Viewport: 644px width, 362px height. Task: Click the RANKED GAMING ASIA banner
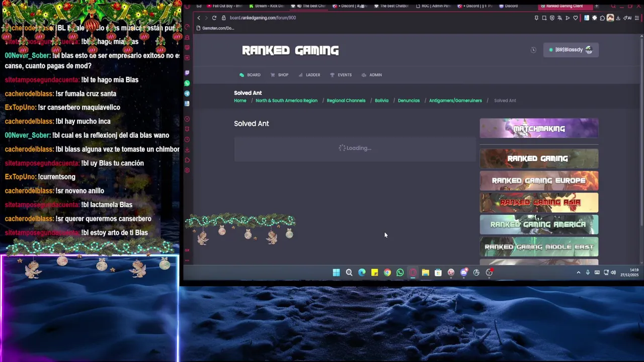coord(539,203)
